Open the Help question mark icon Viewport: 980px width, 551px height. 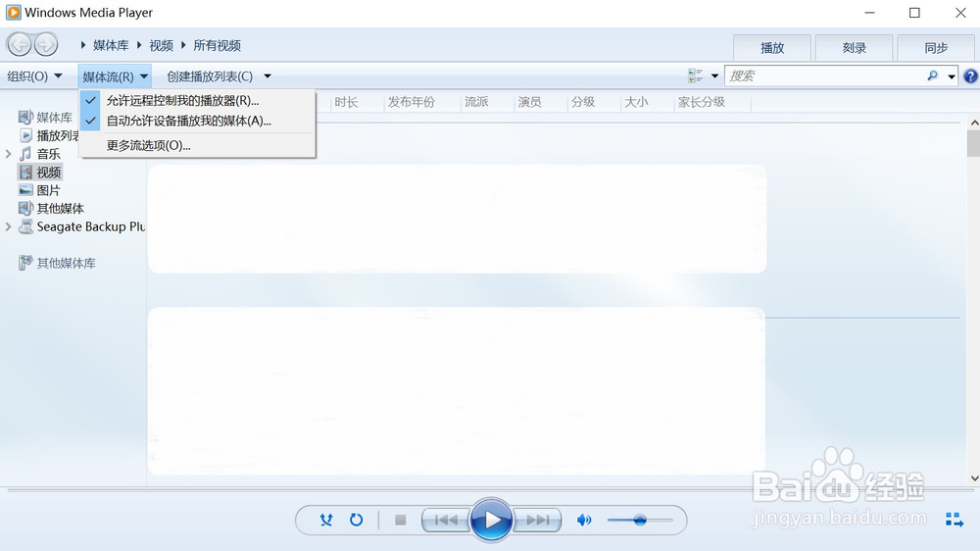(970, 76)
